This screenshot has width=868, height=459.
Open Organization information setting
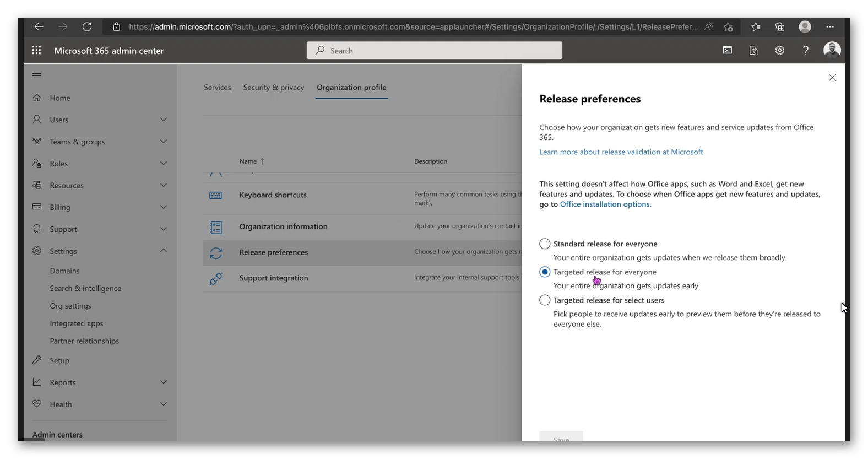[284, 226]
